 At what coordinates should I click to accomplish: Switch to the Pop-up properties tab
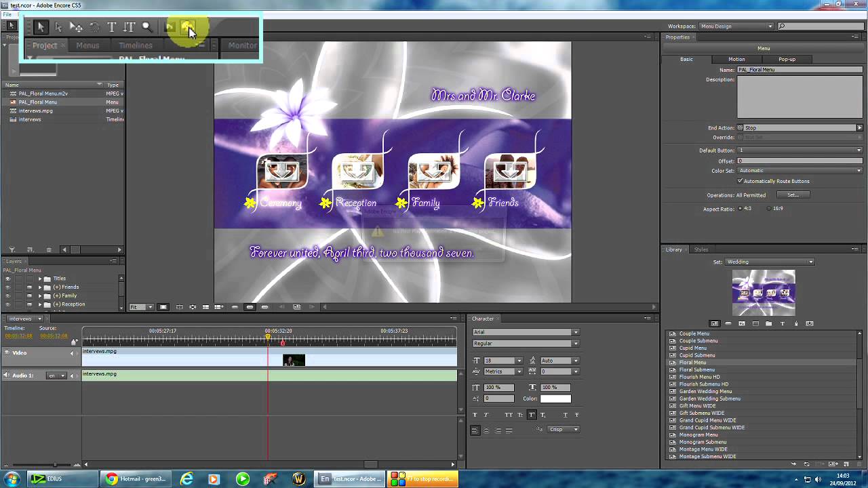coord(787,59)
